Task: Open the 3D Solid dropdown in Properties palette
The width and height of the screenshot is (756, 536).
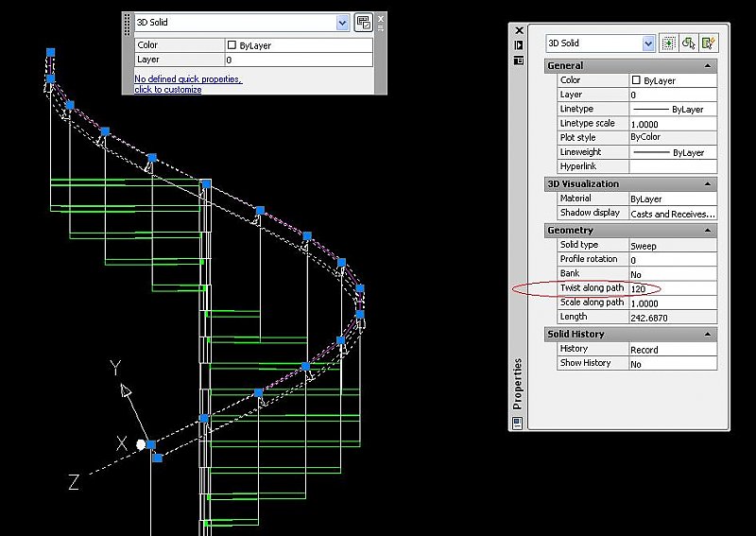Action: [x=648, y=43]
